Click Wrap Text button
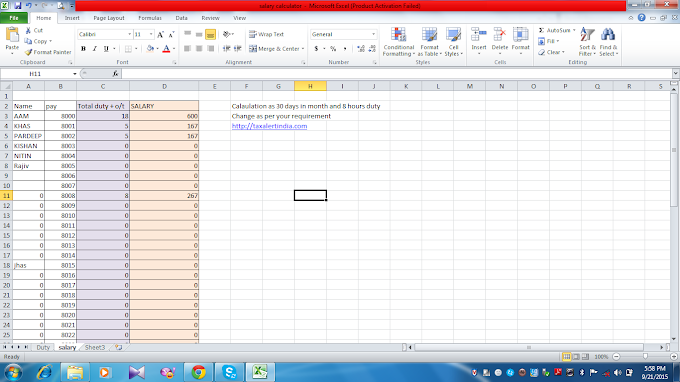Viewport: 680px width, 382px height. 266,34
